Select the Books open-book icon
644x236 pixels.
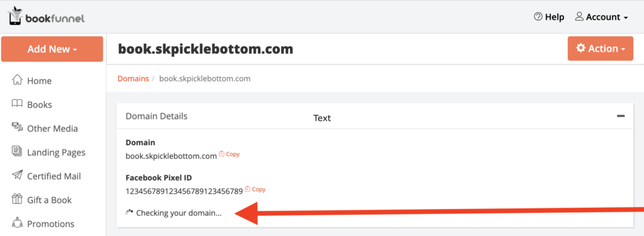[x=17, y=104]
